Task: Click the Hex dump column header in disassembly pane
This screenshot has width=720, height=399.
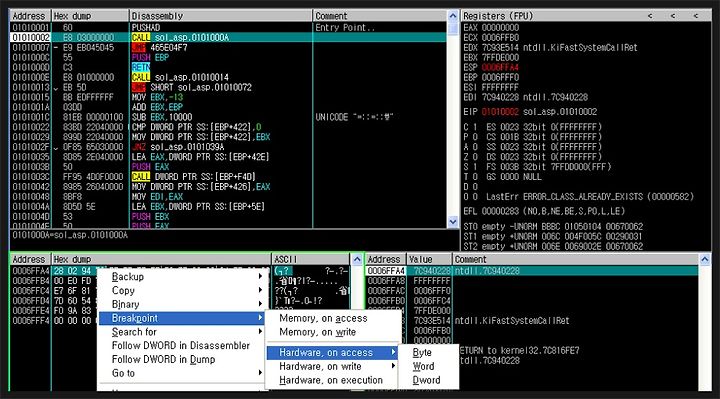Action: click(90, 16)
